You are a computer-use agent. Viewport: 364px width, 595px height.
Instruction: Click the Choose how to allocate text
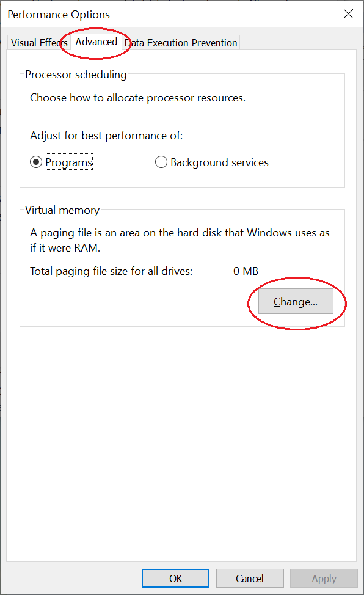138,98
